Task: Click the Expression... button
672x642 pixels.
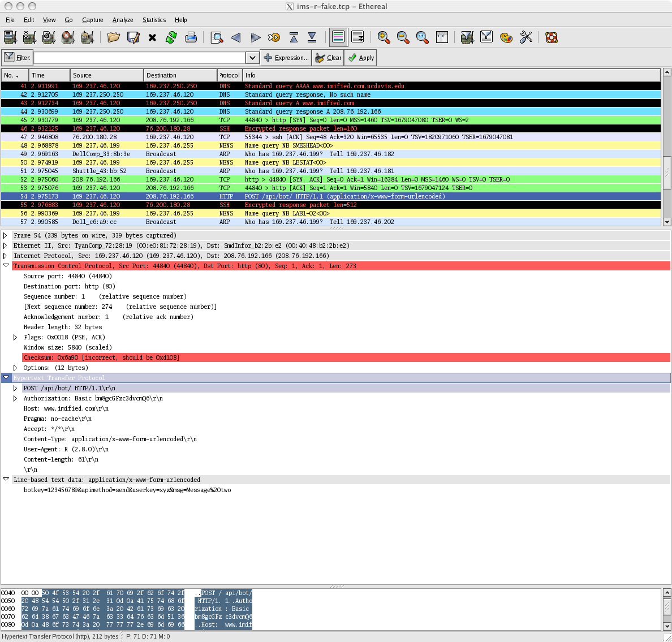Action: click(286, 58)
